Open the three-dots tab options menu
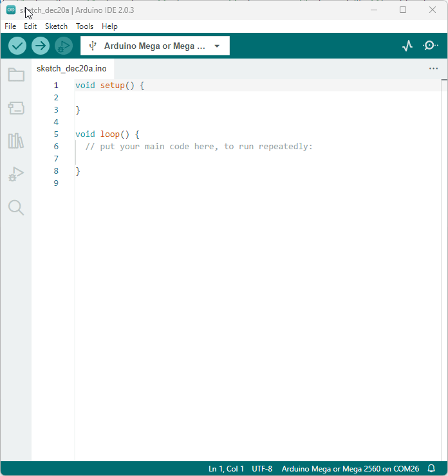 (433, 68)
